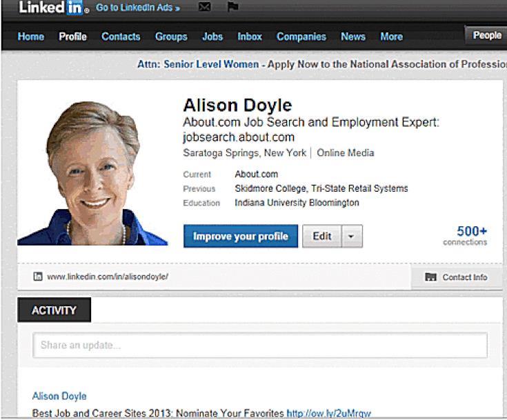This screenshot has height=420, width=507.
Task: Expand the arrow next to Edit
Action: 352,236
